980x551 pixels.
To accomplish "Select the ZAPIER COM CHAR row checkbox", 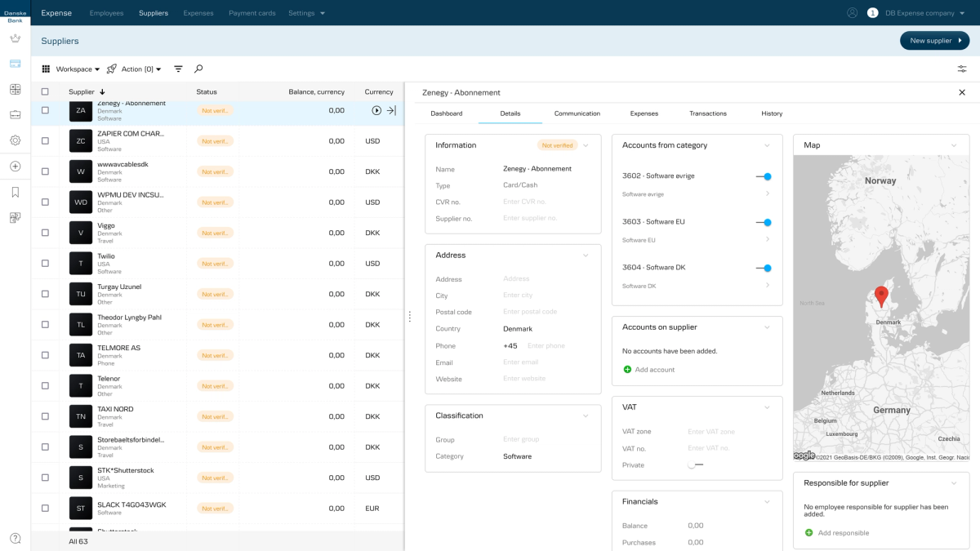I will click(x=45, y=141).
